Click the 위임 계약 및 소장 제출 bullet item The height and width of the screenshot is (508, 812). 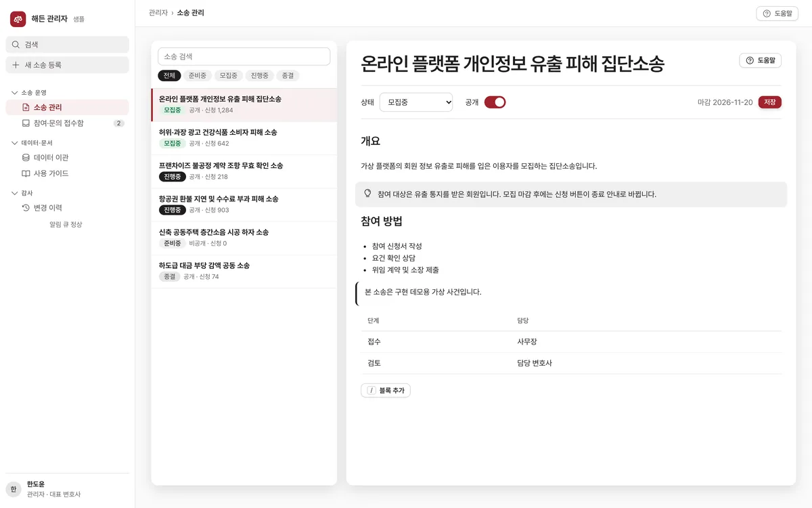[x=405, y=270]
